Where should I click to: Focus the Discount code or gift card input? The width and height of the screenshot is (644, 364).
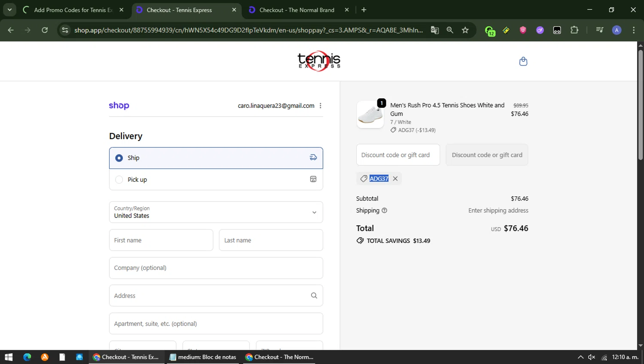pyautogui.click(x=398, y=155)
